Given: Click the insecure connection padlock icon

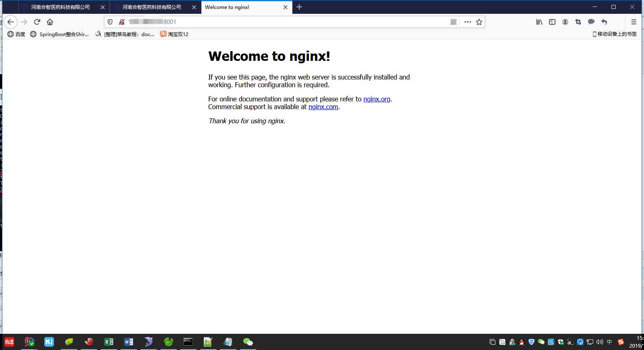Looking at the screenshot, I should 121,22.
